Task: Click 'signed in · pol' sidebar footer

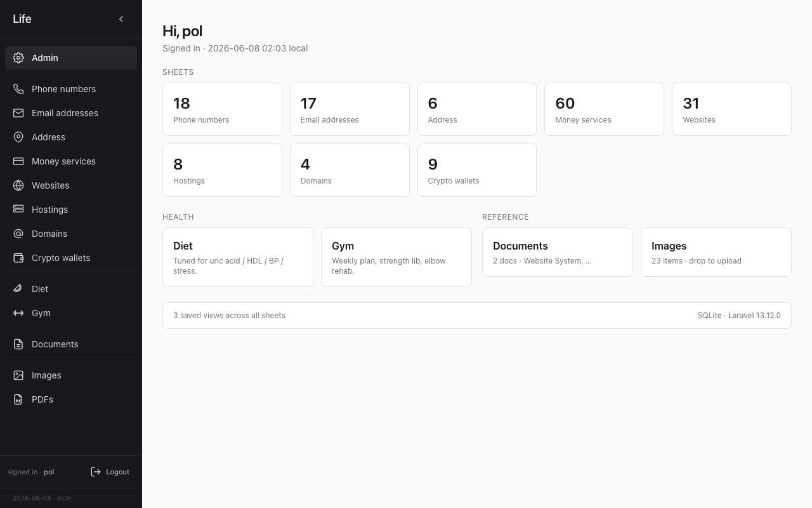Action: (30, 472)
